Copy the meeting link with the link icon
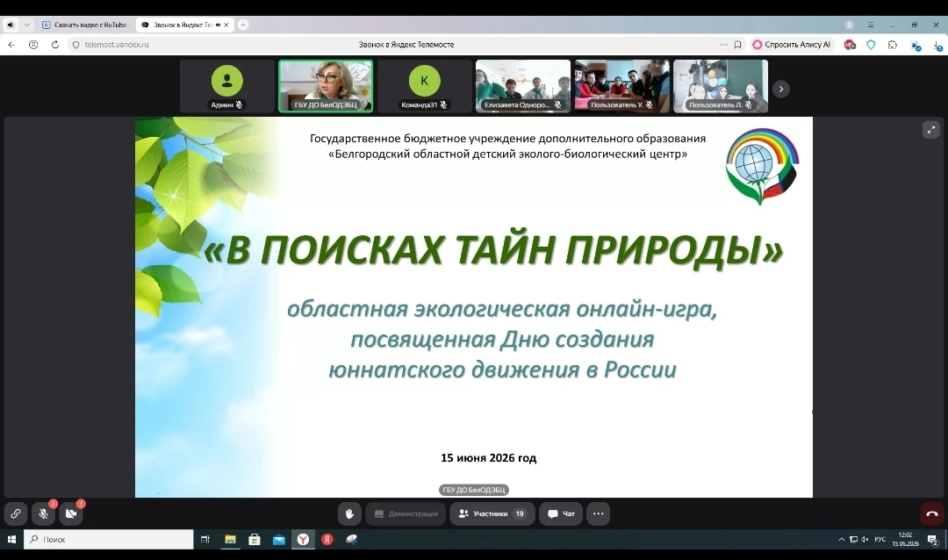The image size is (948, 560). [x=16, y=513]
